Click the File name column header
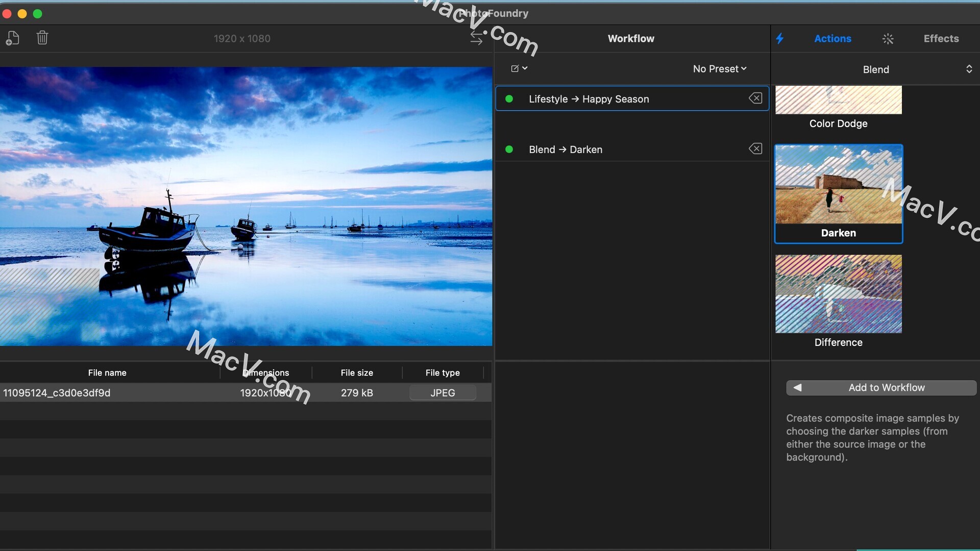 tap(107, 373)
